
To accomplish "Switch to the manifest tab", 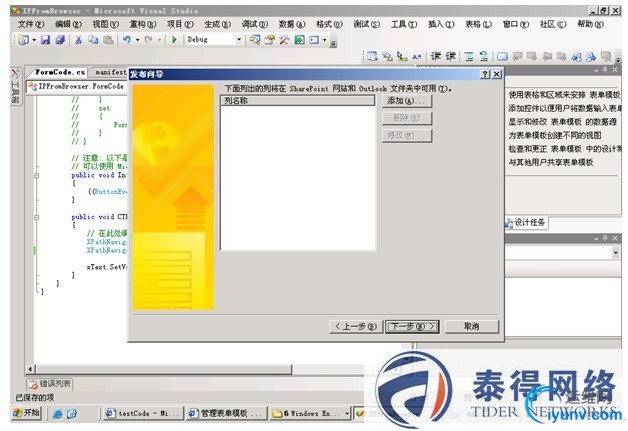I will 110,72.
